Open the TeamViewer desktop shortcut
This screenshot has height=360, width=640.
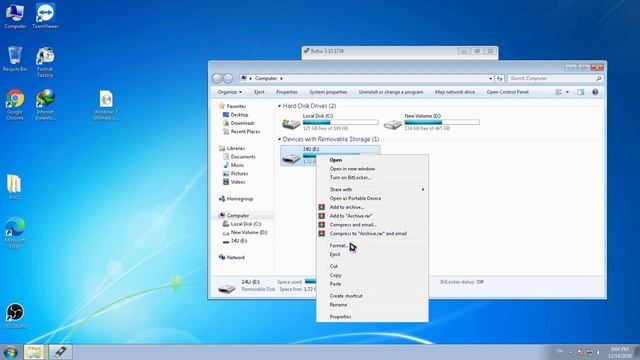tap(45, 16)
